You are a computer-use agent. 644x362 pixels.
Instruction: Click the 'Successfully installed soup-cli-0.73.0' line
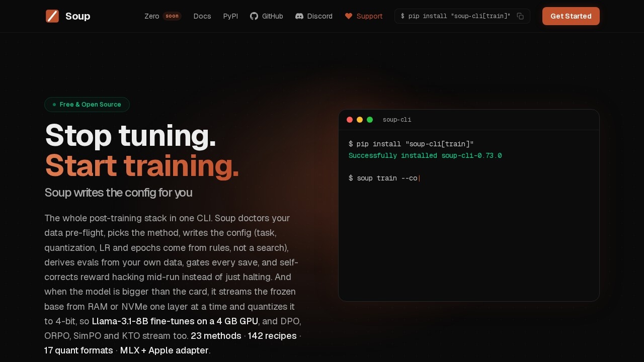425,156
